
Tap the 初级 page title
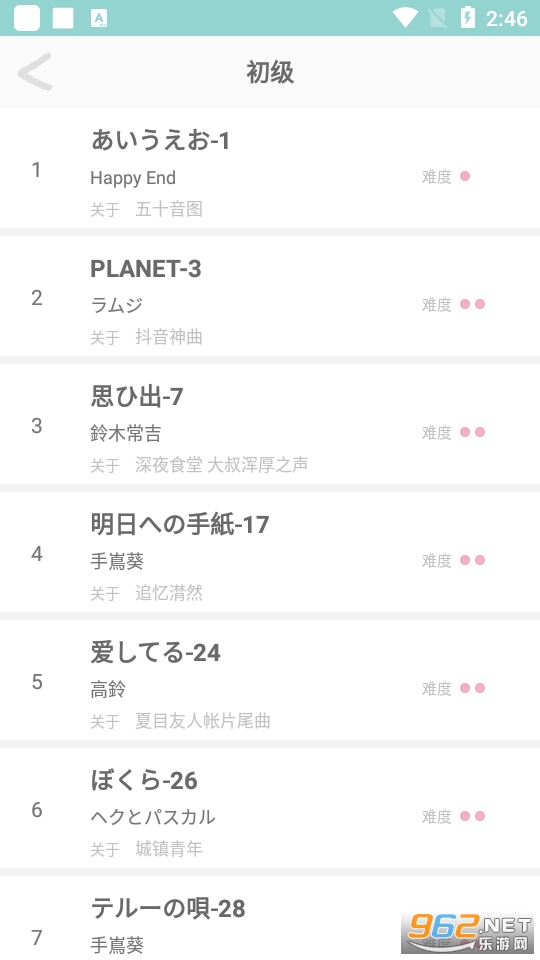[270, 72]
